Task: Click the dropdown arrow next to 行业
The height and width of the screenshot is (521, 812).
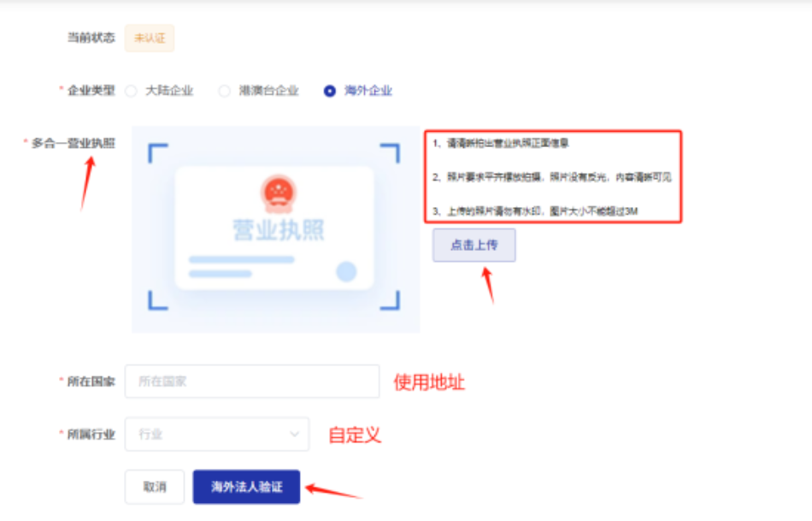Action: (295, 434)
